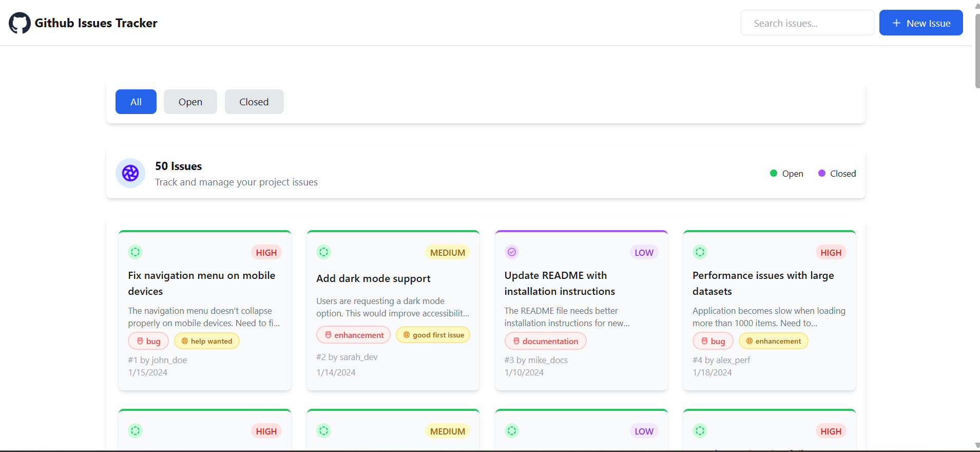
Task: Click the documentation label
Action: tap(546, 341)
